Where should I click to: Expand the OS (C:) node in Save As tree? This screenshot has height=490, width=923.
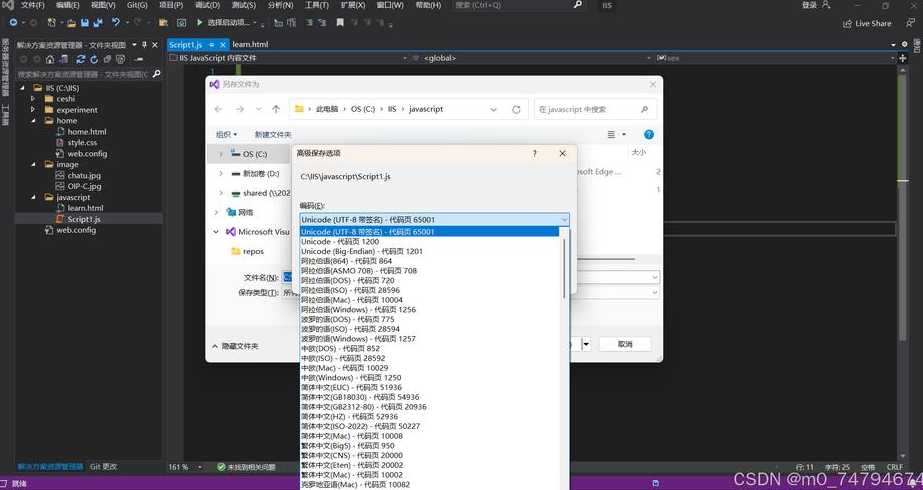[221, 154]
